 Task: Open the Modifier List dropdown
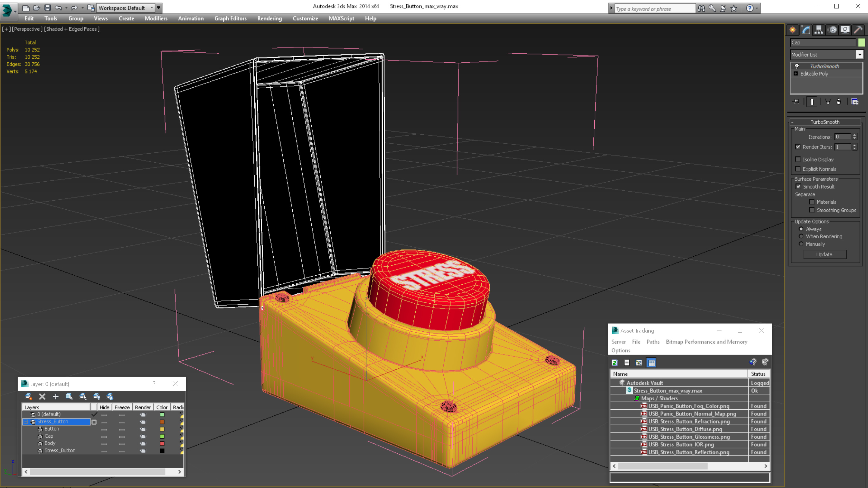[860, 55]
